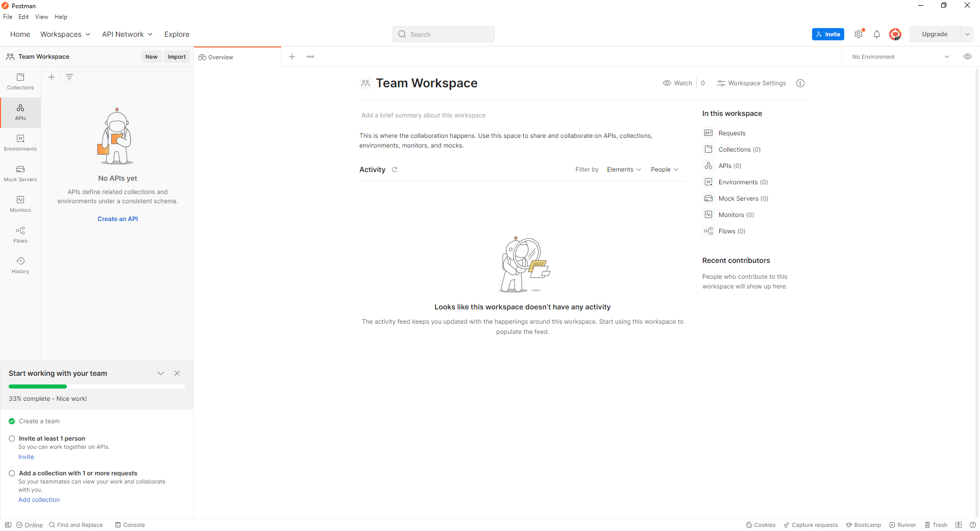Open the Console
Viewport: 980px width, 531px height.
[130, 525]
